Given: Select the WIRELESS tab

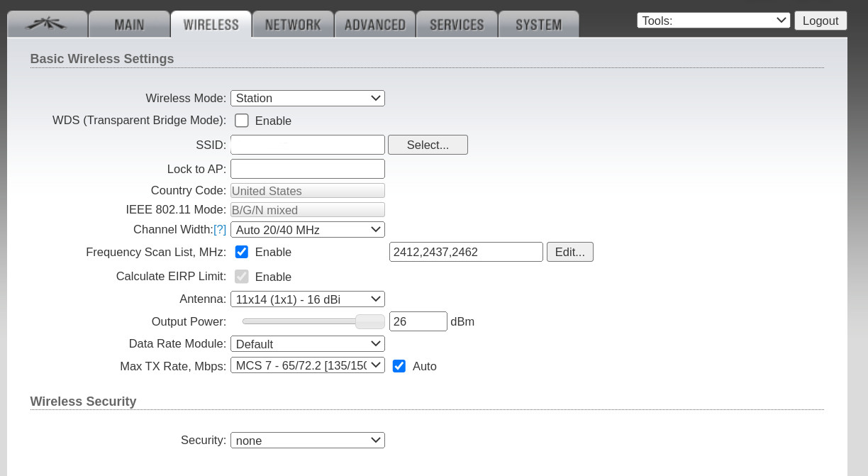Looking at the screenshot, I should tap(211, 24).
